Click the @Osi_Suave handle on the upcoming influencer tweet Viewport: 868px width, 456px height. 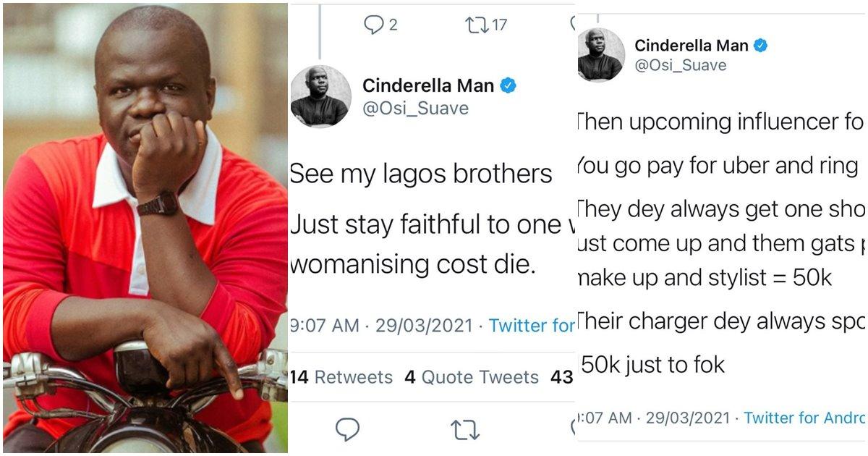pyautogui.click(x=681, y=65)
